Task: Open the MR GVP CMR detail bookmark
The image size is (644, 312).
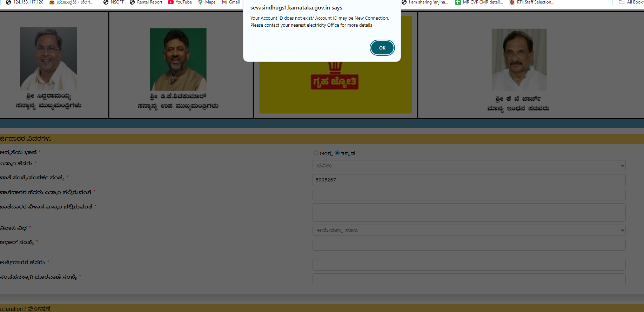Action: (x=479, y=2)
